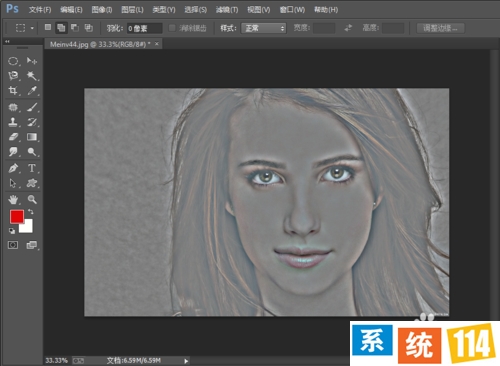Select the Dodge tool
This screenshot has height=366, width=500.
click(32, 152)
